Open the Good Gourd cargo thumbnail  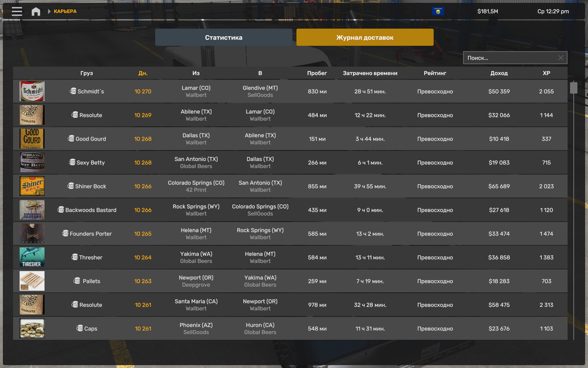click(32, 139)
